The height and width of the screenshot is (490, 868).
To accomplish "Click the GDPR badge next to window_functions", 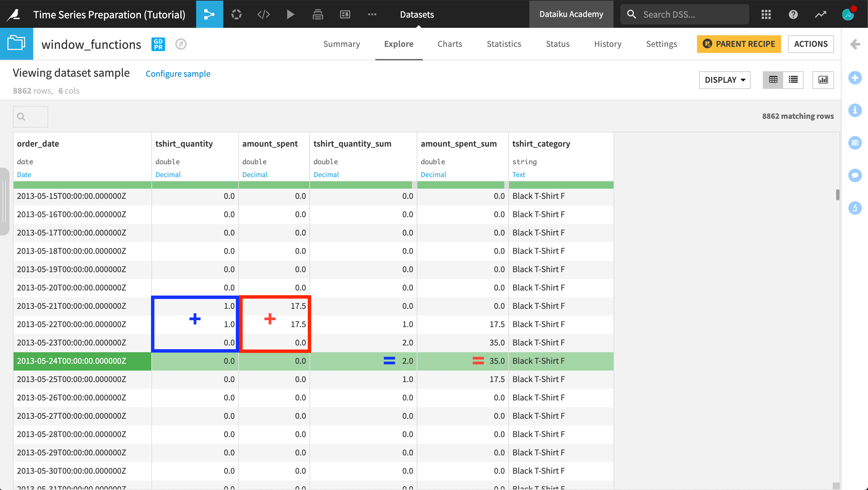I will click(158, 44).
